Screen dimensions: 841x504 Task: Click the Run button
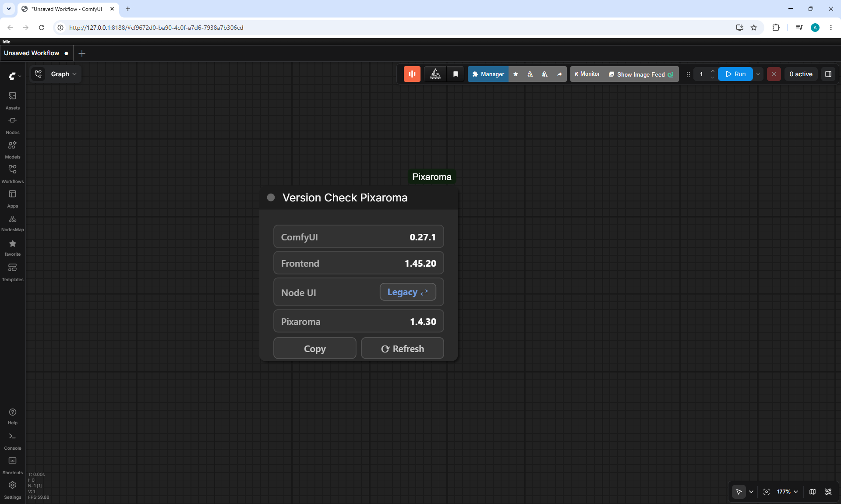coord(735,74)
